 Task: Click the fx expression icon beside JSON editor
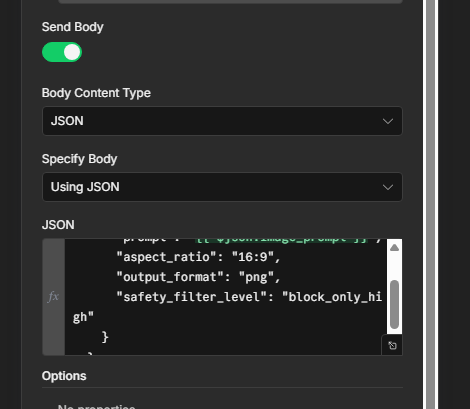pyautogui.click(x=53, y=296)
